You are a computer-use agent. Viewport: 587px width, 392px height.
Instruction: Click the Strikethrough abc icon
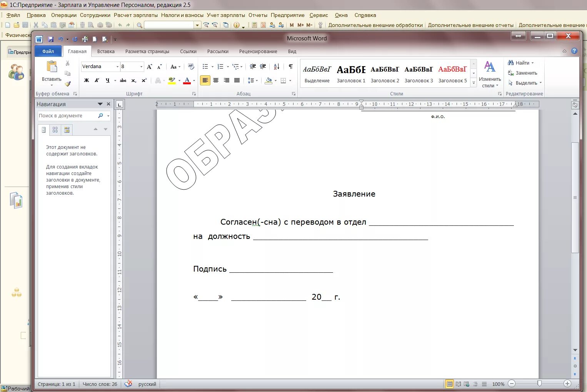click(x=123, y=80)
